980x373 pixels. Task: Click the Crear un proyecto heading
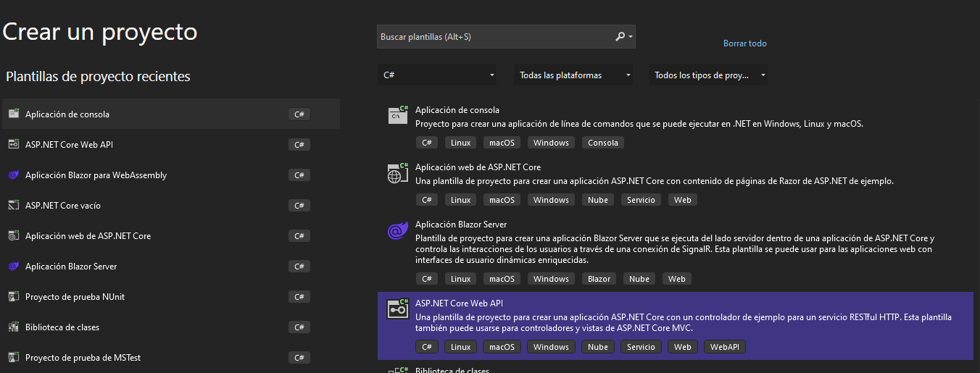(100, 32)
